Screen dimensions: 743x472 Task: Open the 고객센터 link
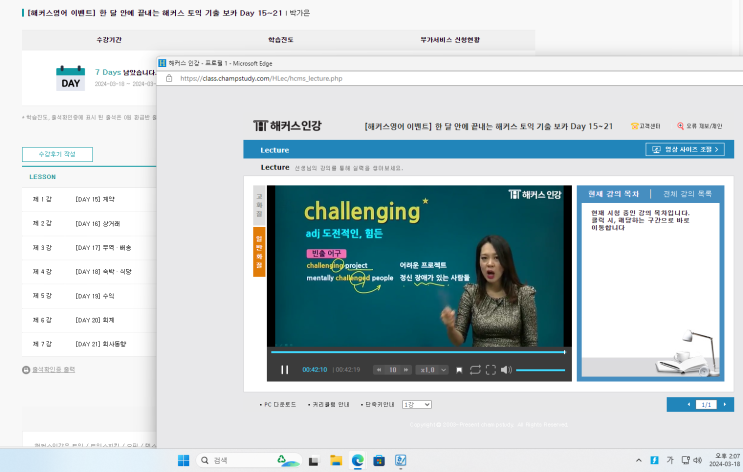coord(645,126)
